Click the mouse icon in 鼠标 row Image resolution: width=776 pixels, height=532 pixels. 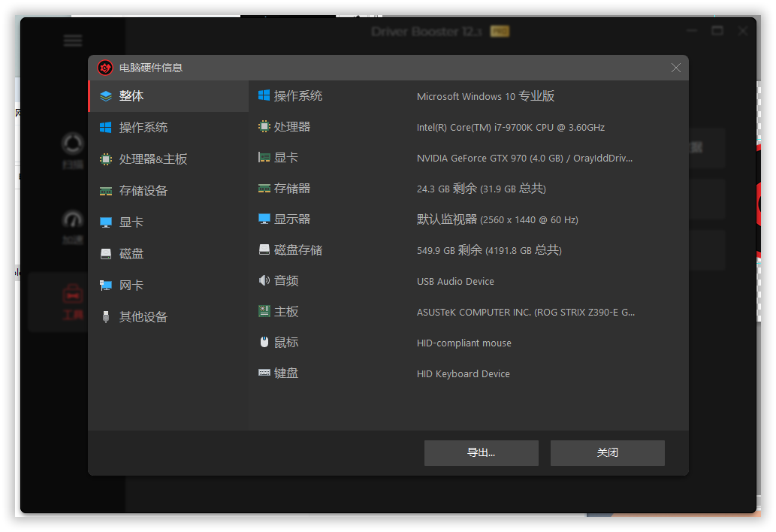click(264, 342)
